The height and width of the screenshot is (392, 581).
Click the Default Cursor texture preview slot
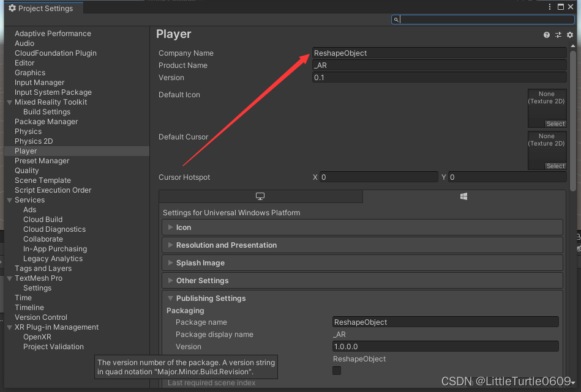coord(547,150)
